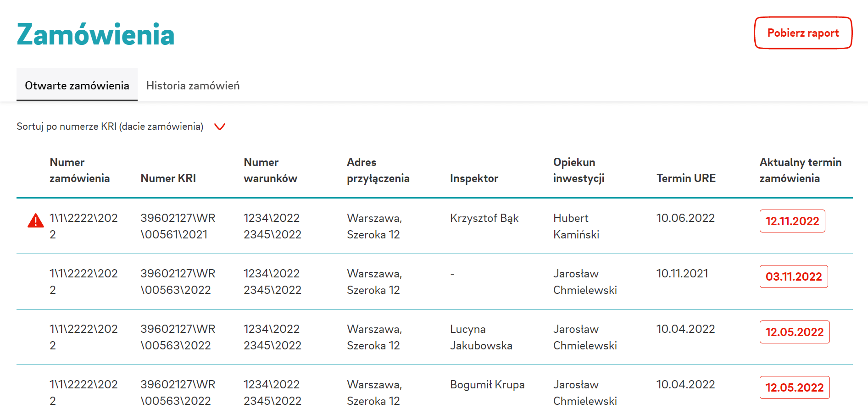Click the 03.11.2022 deadline badge
This screenshot has height=409, width=868.
tap(794, 276)
